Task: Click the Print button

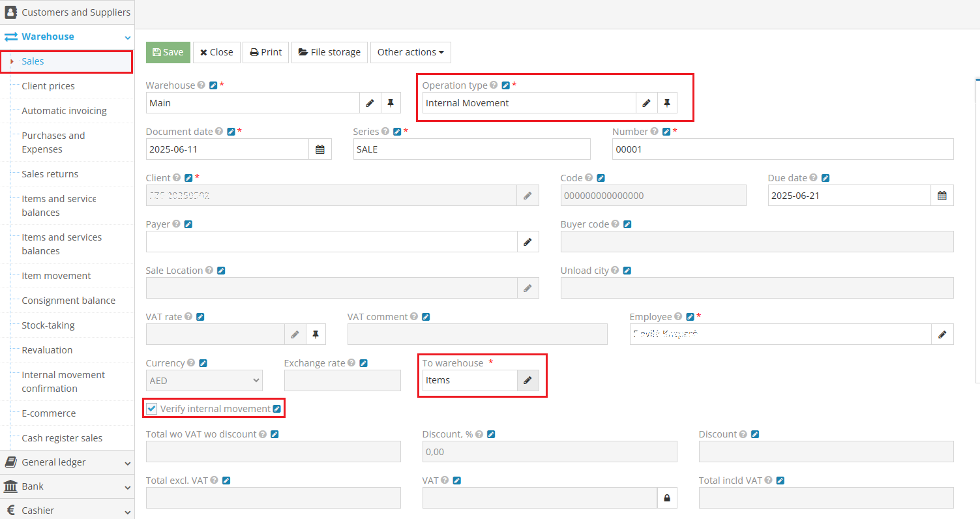Action: click(x=265, y=52)
